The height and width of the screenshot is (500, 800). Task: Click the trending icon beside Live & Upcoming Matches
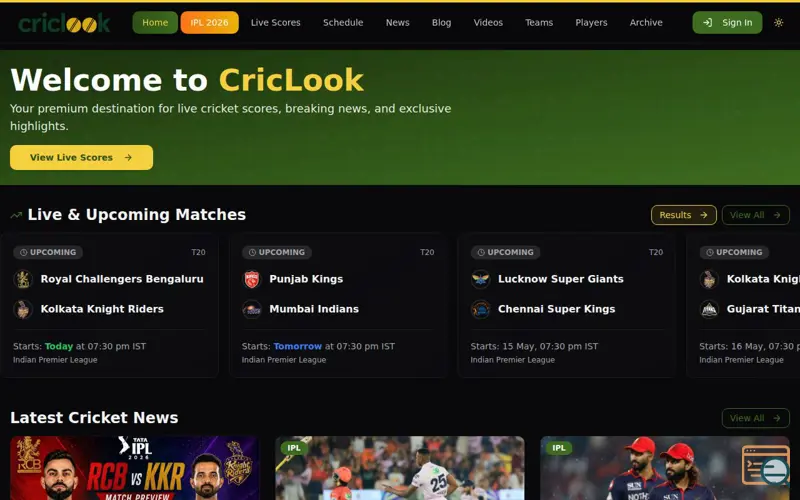point(16,215)
